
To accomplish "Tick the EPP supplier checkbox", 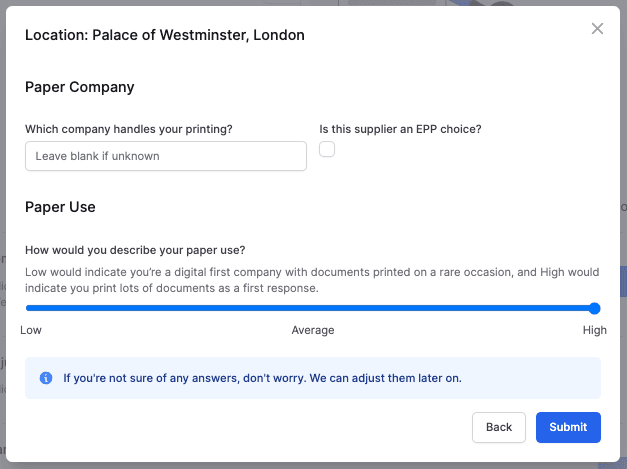I will tap(327, 149).
